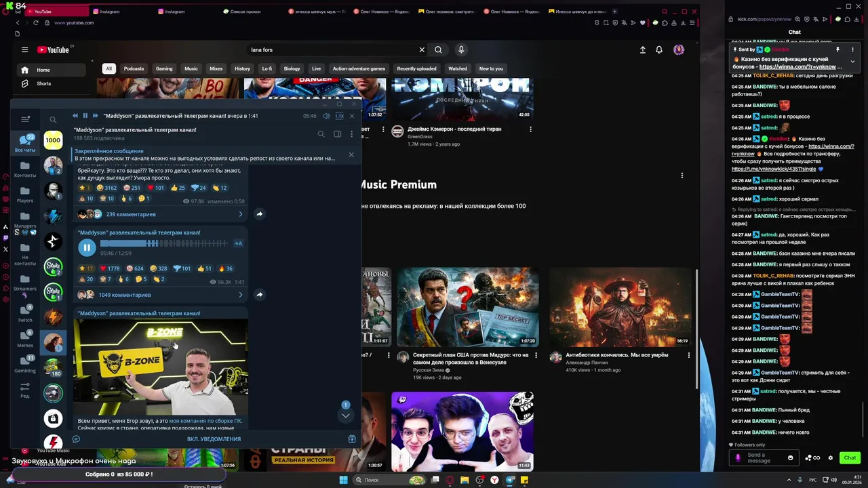The width and height of the screenshot is (868, 488).
Task: Open Maddyson channel three-dot options menu
Action: 351,134
